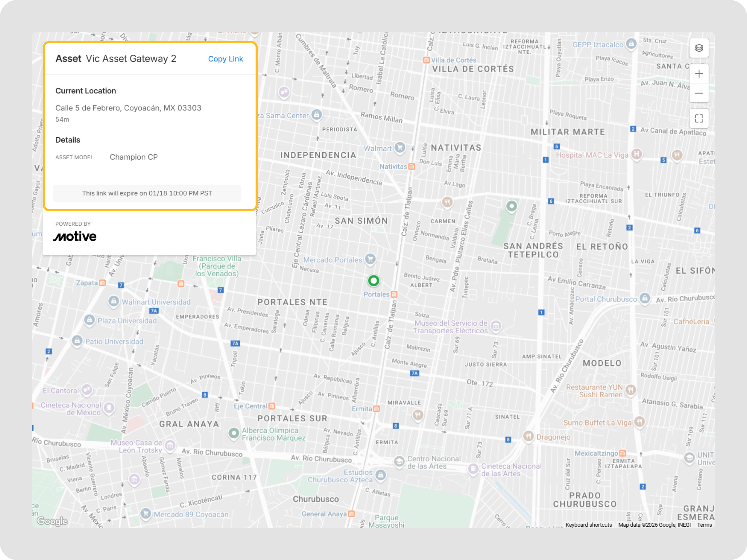Click the Walmart shopping cart pin
The image size is (747, 560).
click(x=400, y=147)
